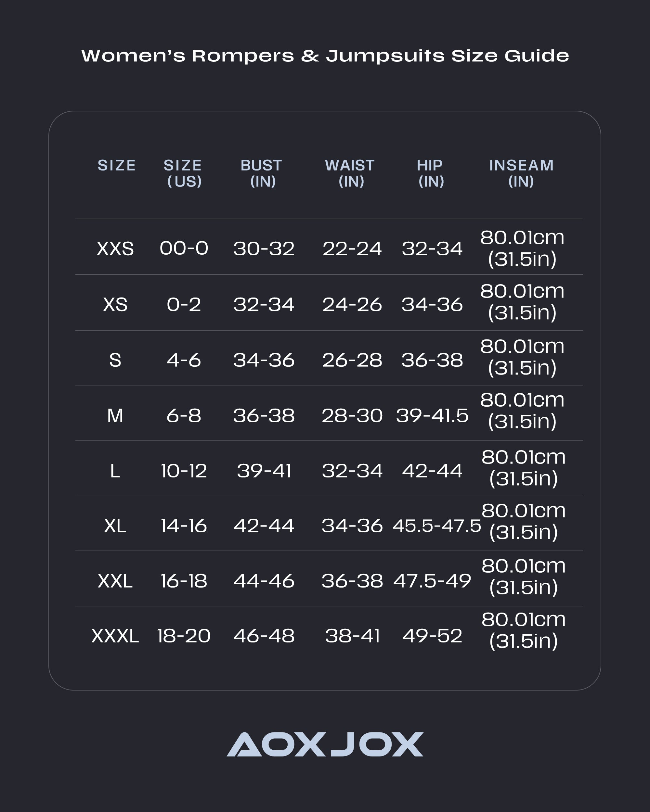This screenshot has width=650, height=812.
Task: Click the 38-41 waist measurement cell
Action: [x=352, y=636]
